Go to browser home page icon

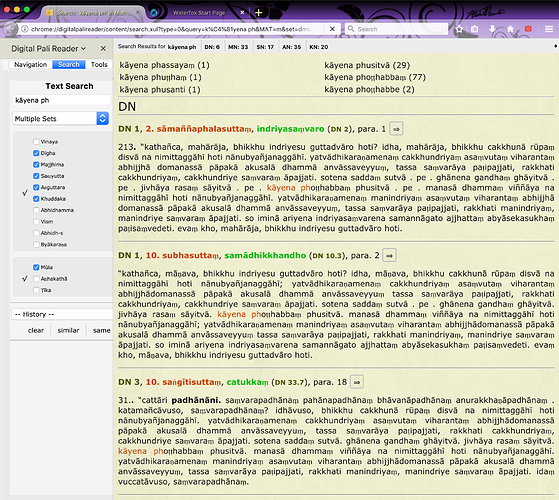(510, 29)
